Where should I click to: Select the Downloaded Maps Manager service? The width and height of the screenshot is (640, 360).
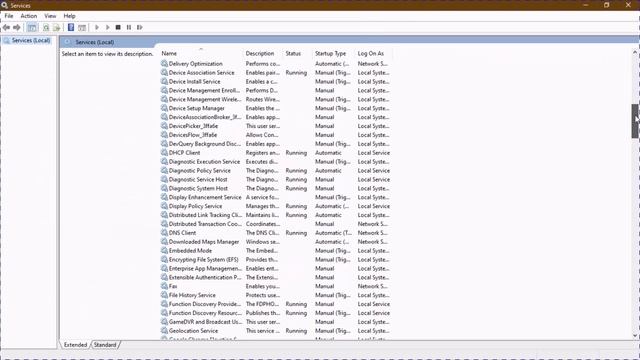pos(276,242)
